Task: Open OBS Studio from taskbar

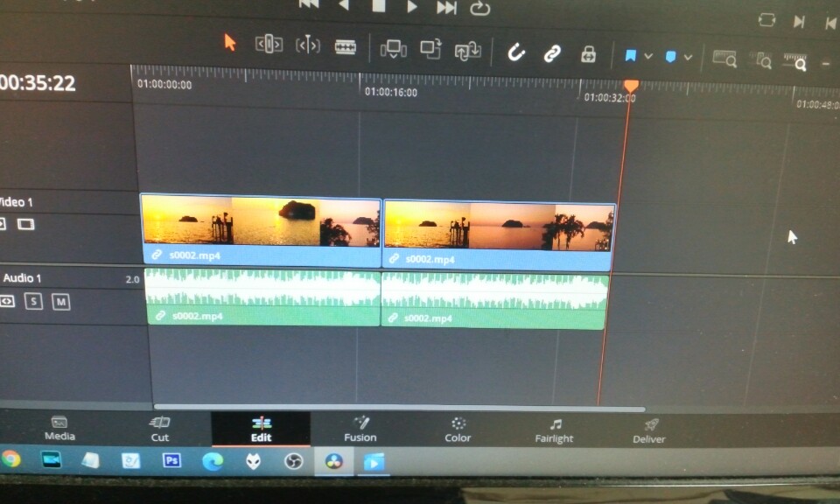Action: point(293,461)
